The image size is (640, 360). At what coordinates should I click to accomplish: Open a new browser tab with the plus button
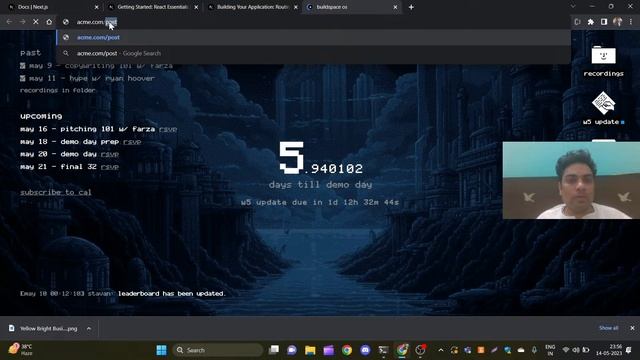(x=411, y=7)
